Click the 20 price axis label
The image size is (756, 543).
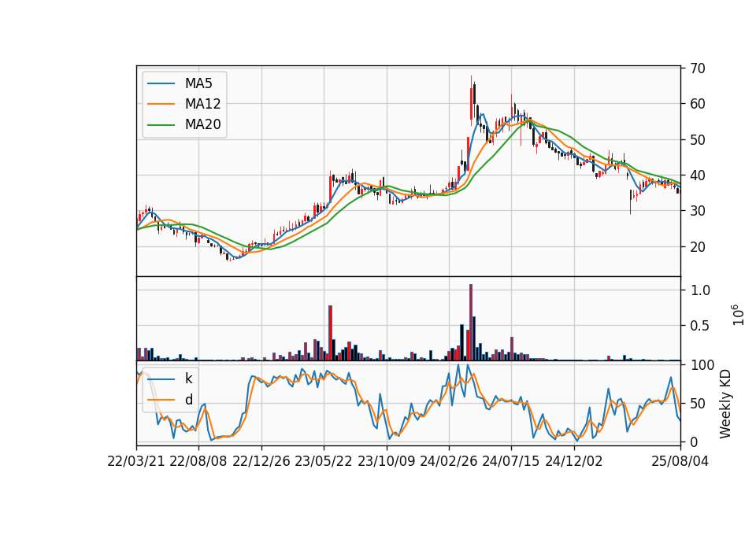(697, 246)
